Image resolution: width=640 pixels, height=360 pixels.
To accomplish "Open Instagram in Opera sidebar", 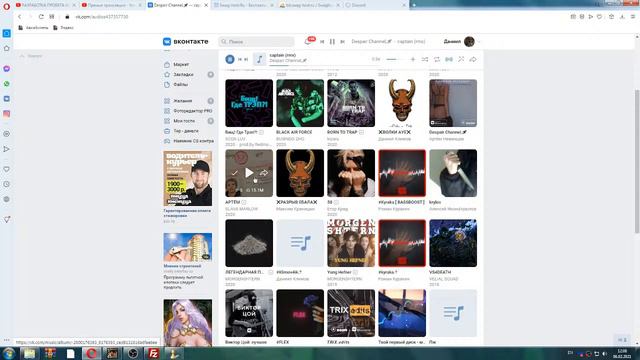I will coord(7,114).
